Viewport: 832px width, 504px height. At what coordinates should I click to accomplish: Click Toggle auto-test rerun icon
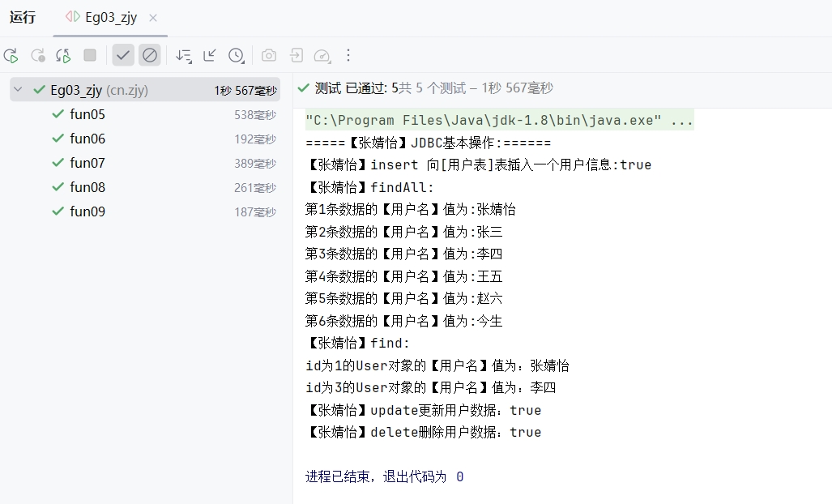63,55
